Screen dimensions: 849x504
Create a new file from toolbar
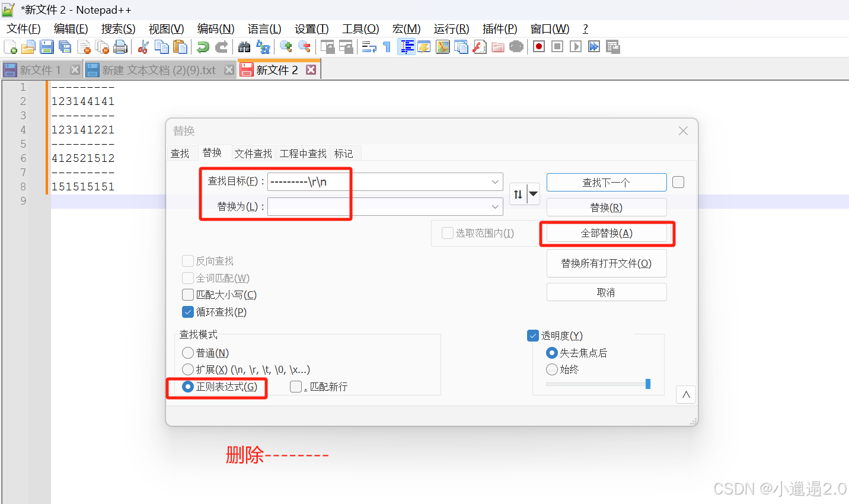click(10, 47)
